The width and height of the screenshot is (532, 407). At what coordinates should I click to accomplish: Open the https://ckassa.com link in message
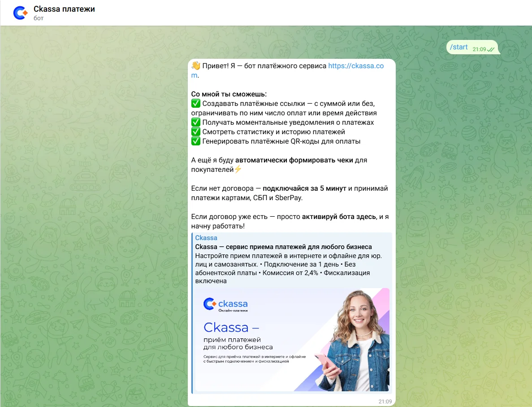[x=355, y=66]
